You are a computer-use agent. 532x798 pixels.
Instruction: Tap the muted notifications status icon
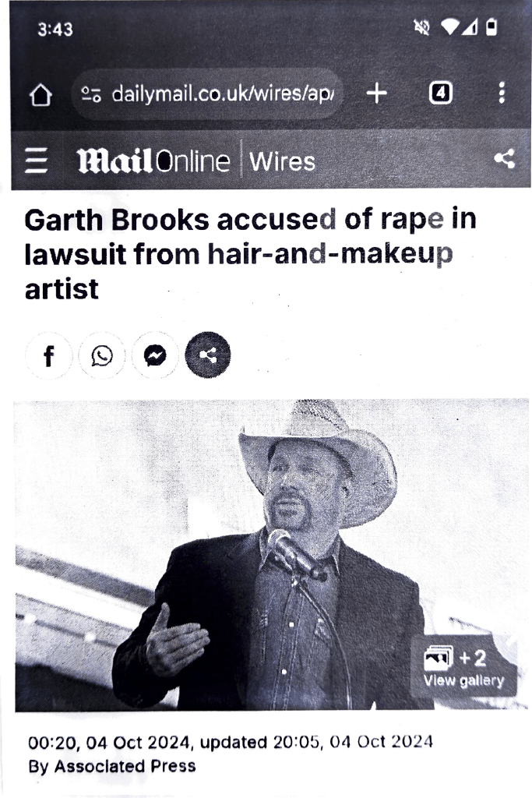coord(421,27)
